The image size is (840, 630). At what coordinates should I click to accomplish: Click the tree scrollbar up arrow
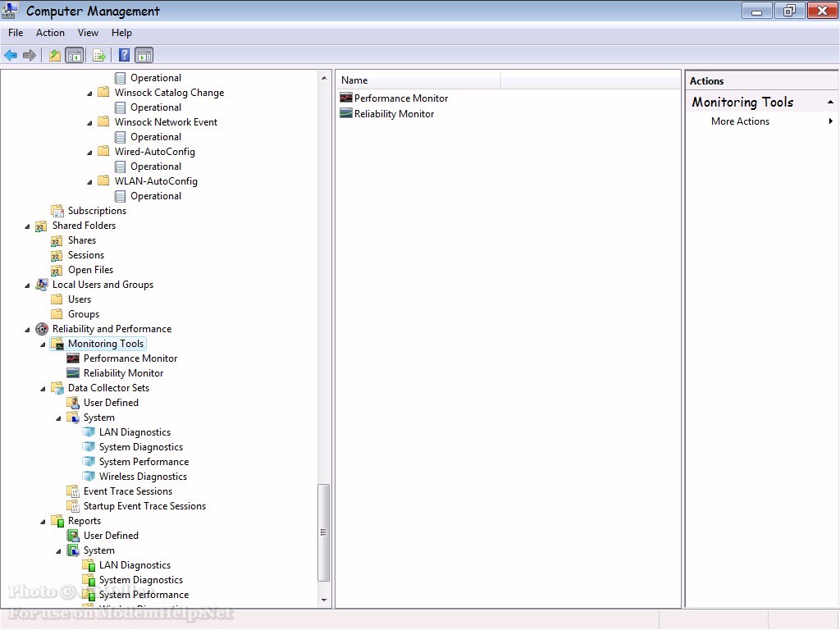pos(324,78)
